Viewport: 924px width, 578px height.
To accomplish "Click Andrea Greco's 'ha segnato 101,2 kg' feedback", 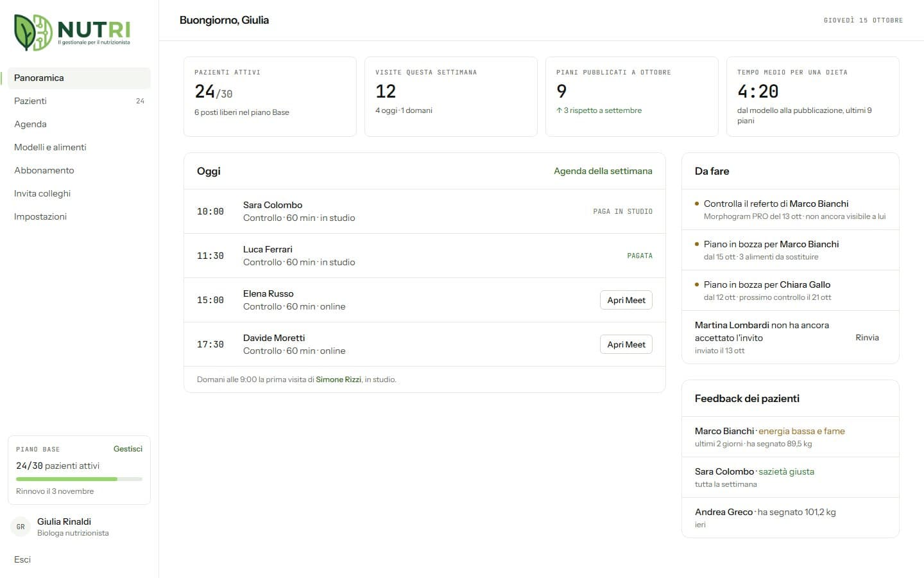I will (796, 512).
